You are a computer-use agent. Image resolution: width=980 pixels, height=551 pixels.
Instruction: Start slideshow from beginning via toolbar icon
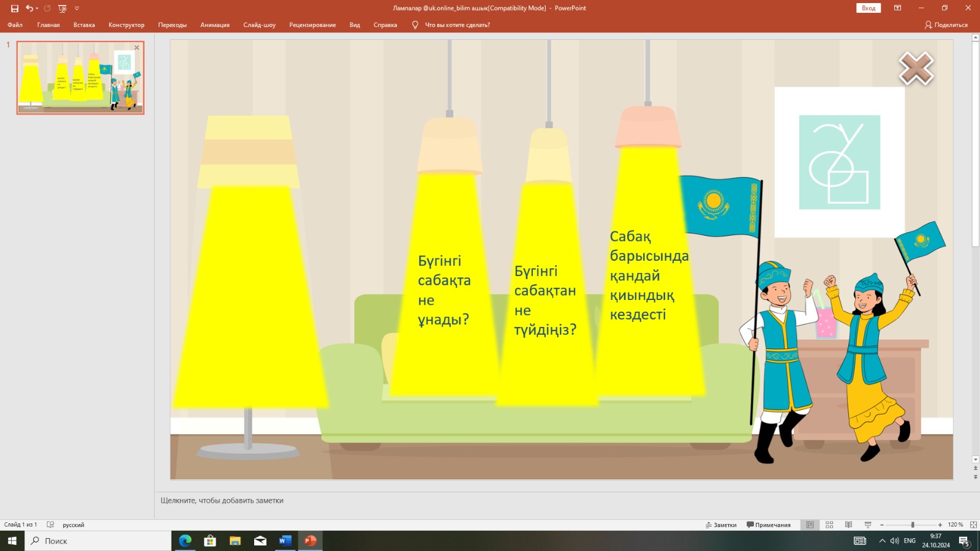[x=62, y=9]
